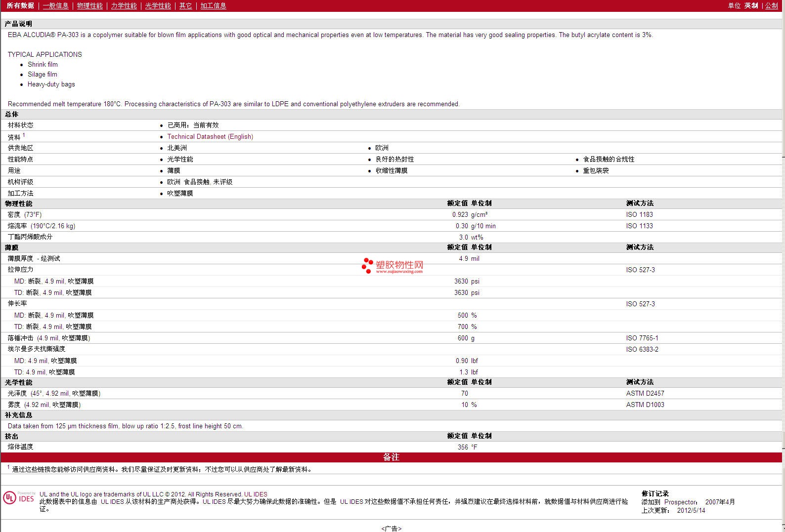
Task: Open Technical Datasheet (English) link
Action: click(x=210, y=136)
